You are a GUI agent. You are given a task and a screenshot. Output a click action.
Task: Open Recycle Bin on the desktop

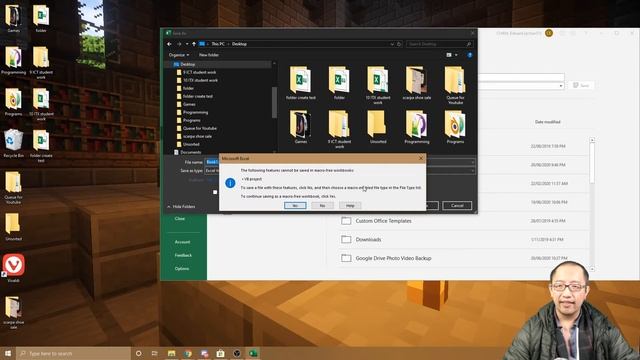click(x=13, y=143)
